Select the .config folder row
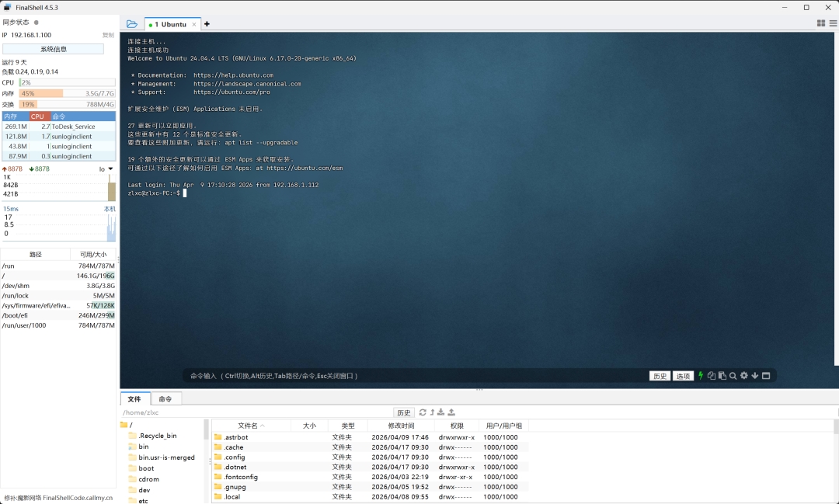 tap(371, 457)
